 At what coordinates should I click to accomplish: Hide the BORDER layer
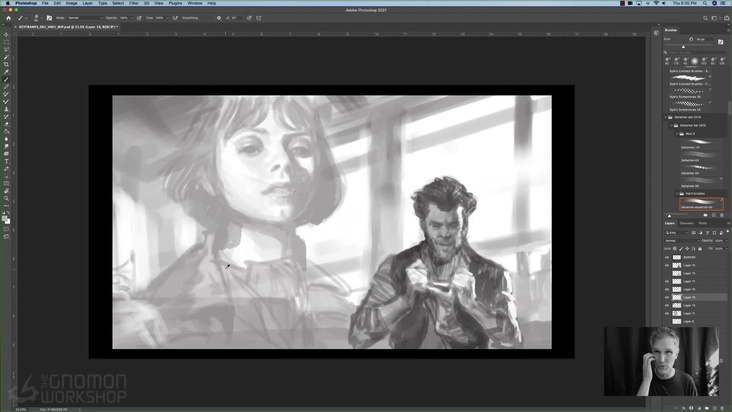coord(667,257)
